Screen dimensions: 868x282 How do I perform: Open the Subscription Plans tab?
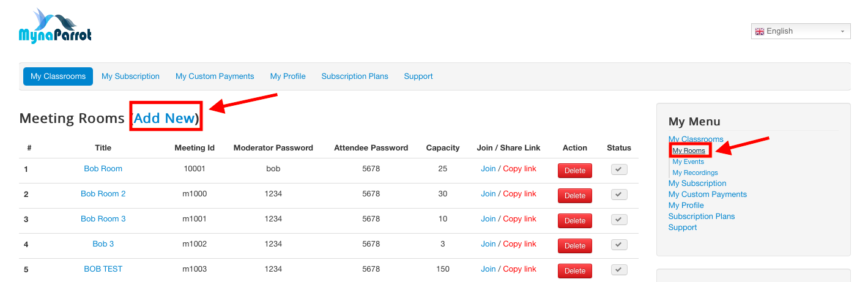coord(355,76)
